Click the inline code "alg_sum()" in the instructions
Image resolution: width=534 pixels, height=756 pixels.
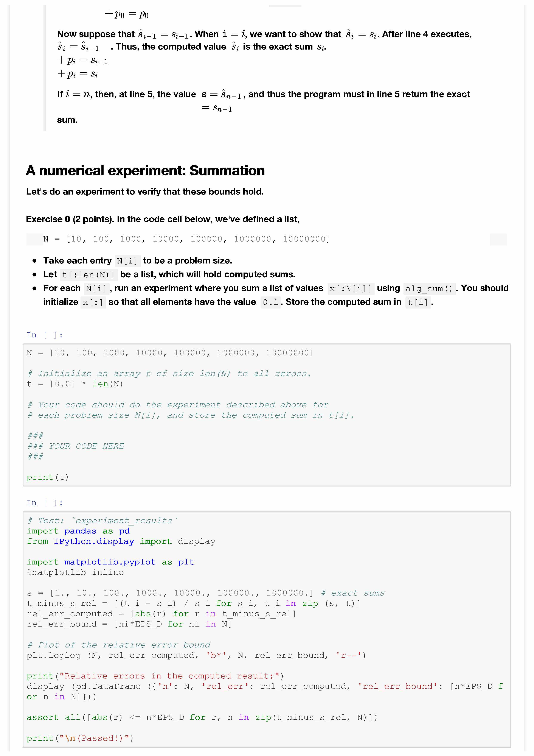click(x=429, y=289)
